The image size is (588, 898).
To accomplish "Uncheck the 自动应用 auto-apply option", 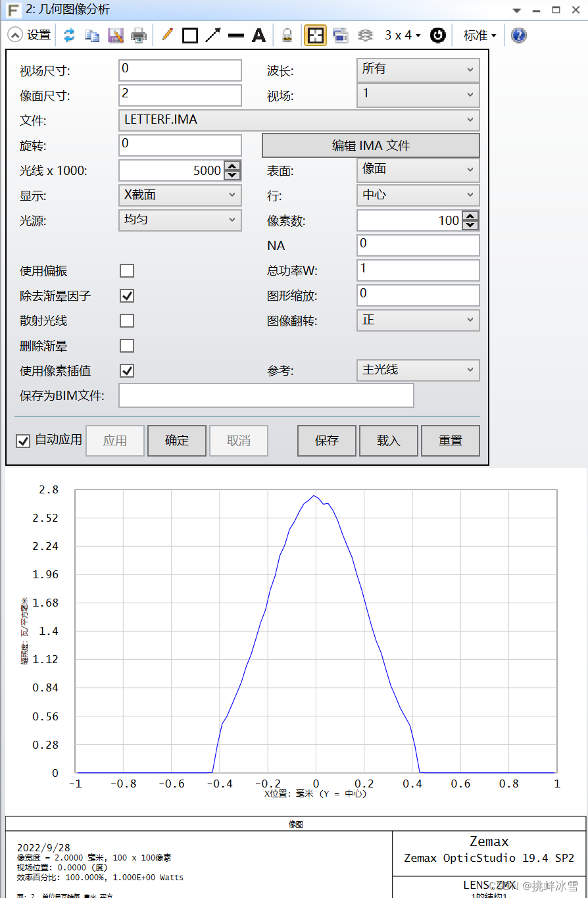I will 23,441.
